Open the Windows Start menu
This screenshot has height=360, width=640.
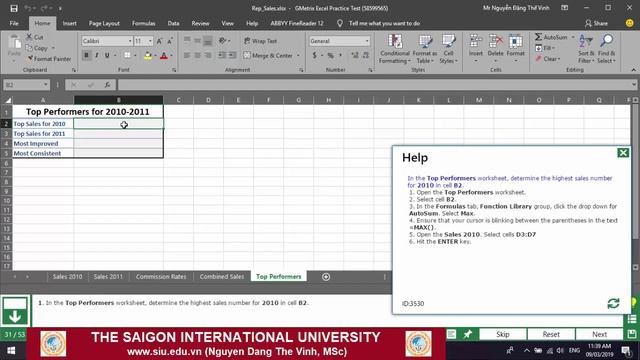11,350
